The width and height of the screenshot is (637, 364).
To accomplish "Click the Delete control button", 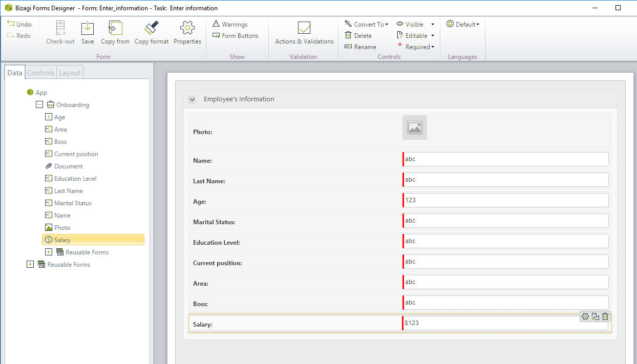I will [x=358, y=35].
